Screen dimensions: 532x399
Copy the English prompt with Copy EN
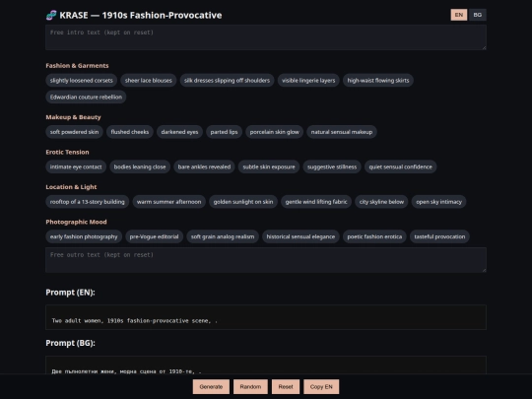[321, 387]
